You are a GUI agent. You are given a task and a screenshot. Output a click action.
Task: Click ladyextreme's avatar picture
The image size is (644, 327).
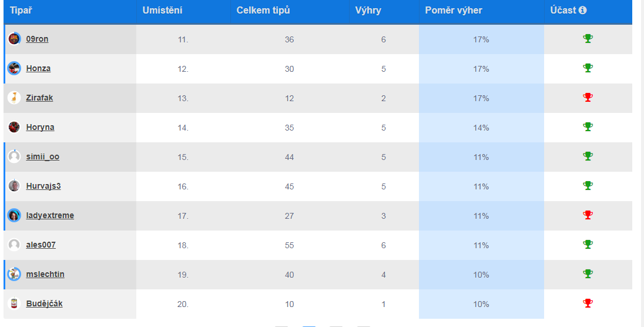click(14, 215)
